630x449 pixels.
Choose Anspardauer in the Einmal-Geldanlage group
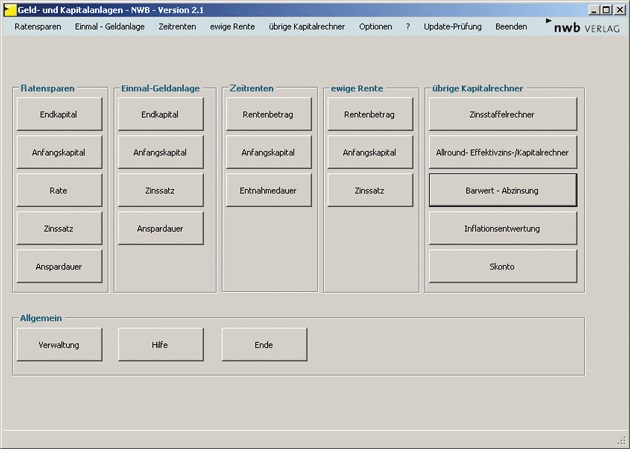160,229
